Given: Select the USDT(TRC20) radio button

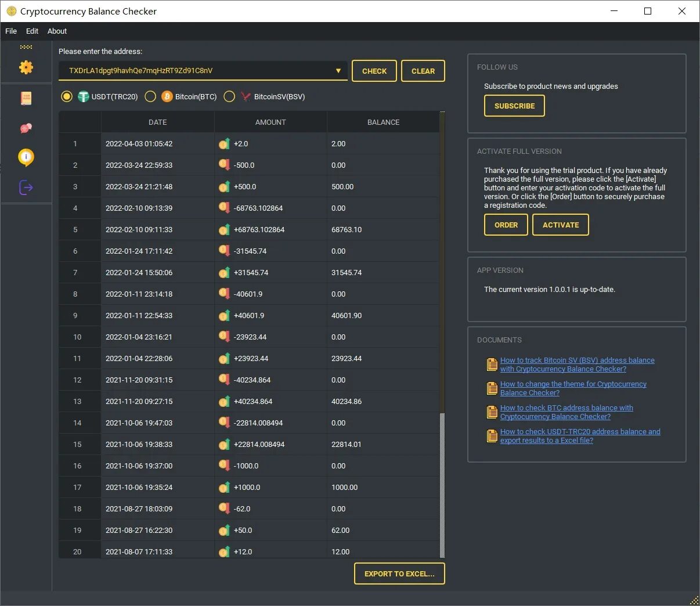Looking at the screenshot, I should coord(67,96).
